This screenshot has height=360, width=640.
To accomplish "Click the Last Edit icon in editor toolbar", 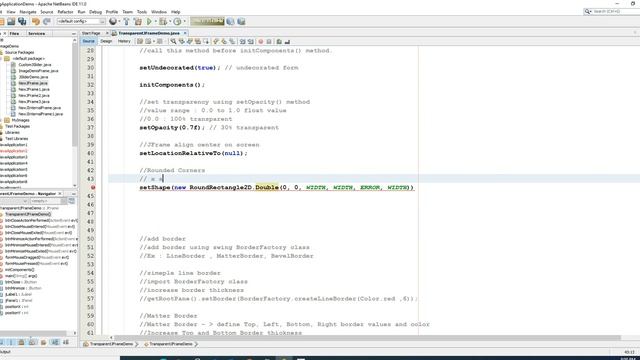I will (140, 41).
